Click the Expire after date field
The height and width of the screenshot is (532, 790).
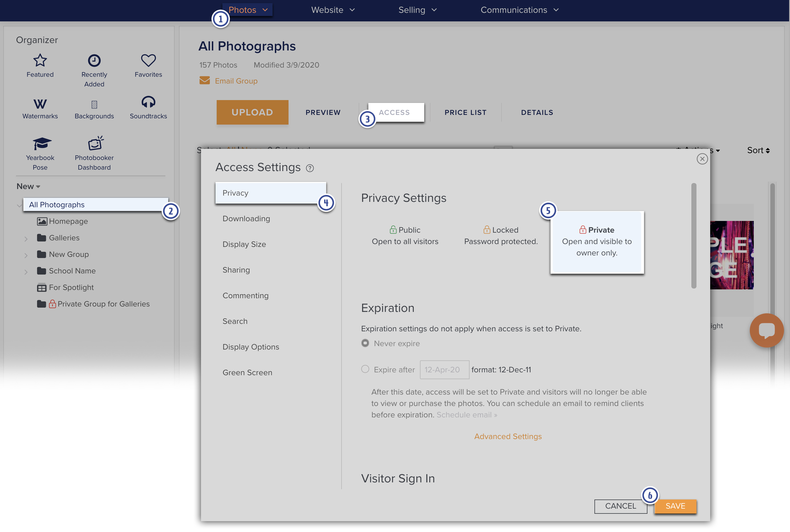444,369
